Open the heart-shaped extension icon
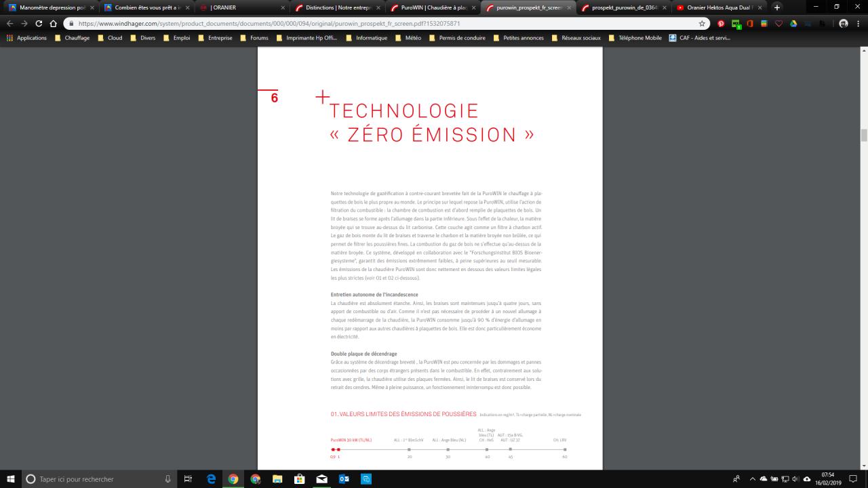 [x=778, y=23]
